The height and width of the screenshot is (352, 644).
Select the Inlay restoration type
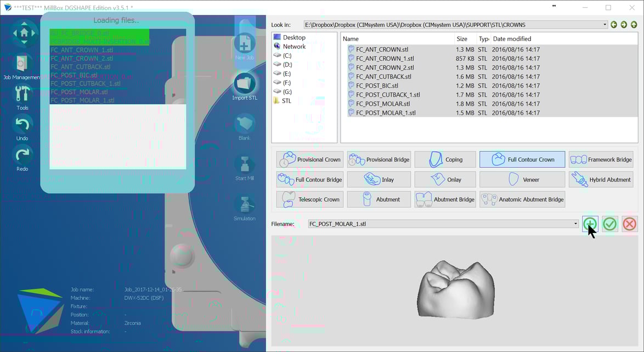coord(378,179)
